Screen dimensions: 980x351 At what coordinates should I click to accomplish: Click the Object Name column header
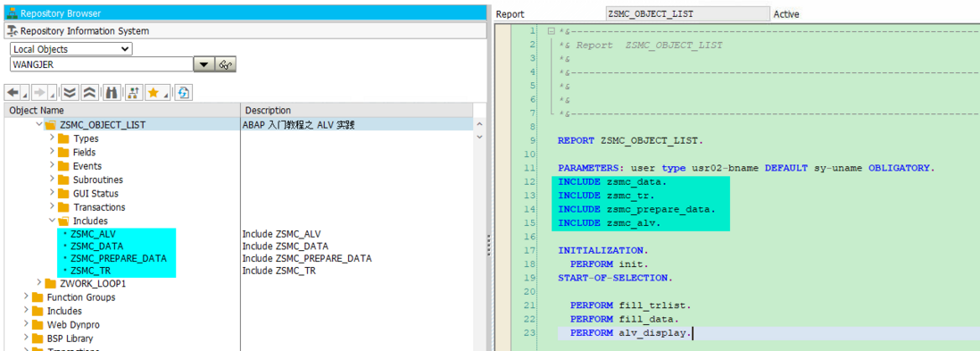coord(122,111)
